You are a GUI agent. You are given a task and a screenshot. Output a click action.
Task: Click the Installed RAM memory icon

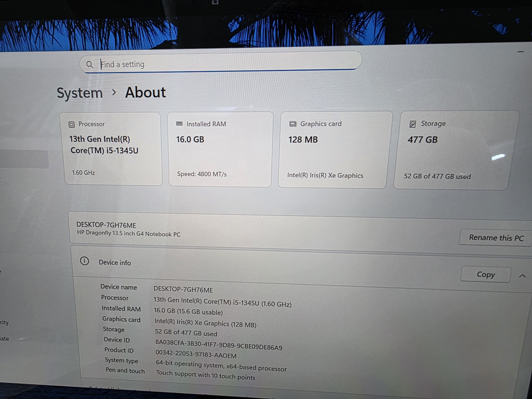click(179, 124)
